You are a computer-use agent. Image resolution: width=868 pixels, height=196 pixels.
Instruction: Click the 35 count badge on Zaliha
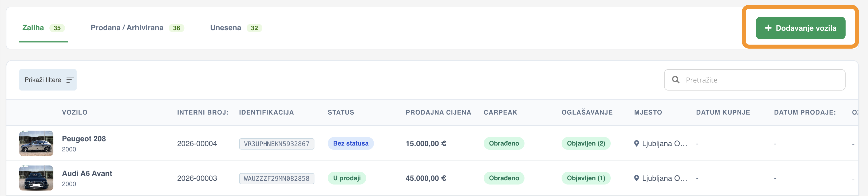coord(57,28)
